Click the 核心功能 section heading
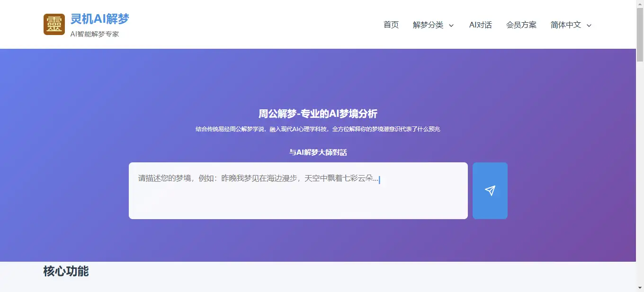 click(x=66, y=271)
